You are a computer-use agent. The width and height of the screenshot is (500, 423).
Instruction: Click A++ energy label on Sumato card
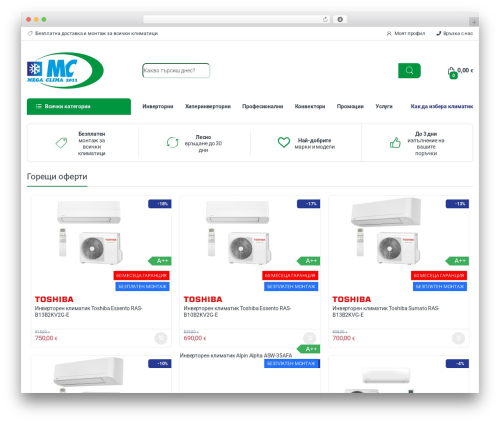457,261
